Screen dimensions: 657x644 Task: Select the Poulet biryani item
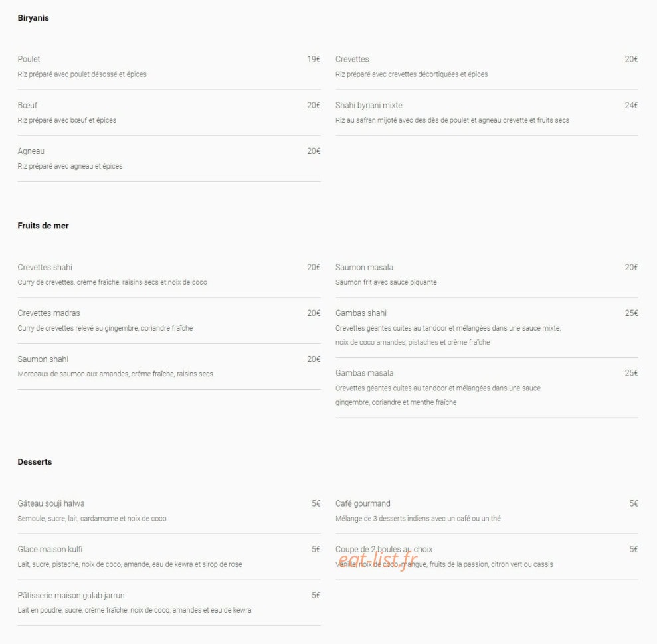point(169,66)
